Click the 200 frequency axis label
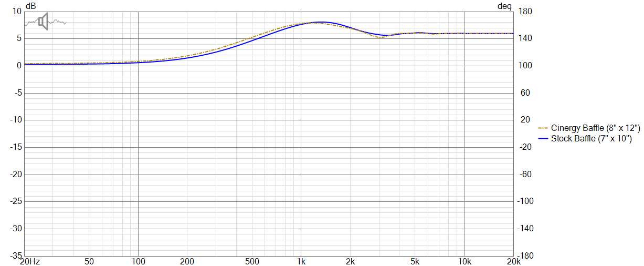This screenshot has width=644, height=266. [187, 261]
